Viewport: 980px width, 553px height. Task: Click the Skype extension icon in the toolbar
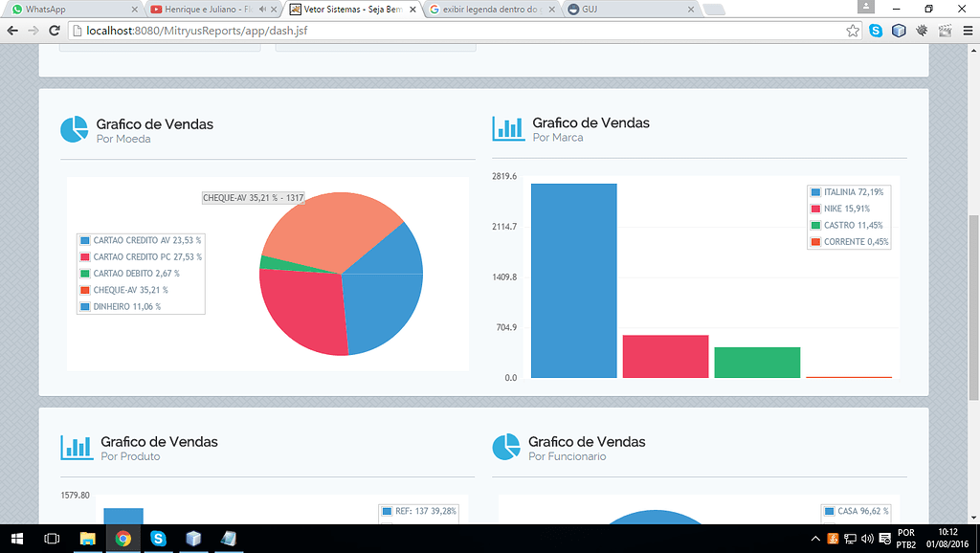click(876, 30)
